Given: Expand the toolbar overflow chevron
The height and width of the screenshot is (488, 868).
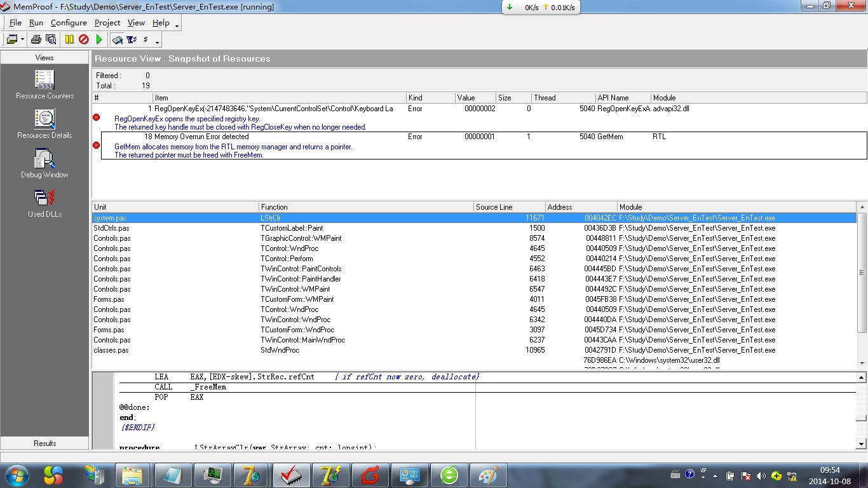Looking at the screenshot, I should pyautogui.click(x=158, y=42).
